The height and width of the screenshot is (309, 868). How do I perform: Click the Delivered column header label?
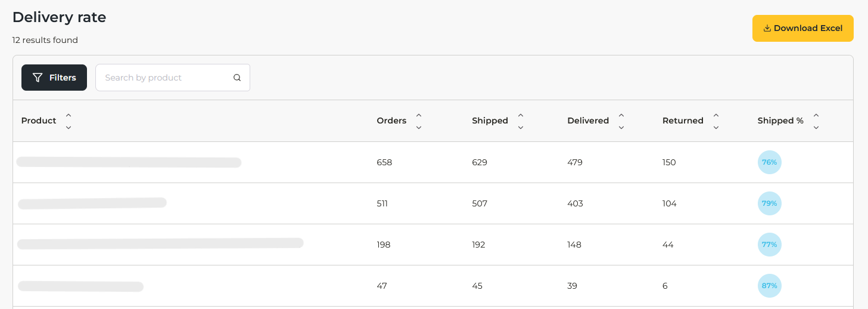tap(588, 121)
